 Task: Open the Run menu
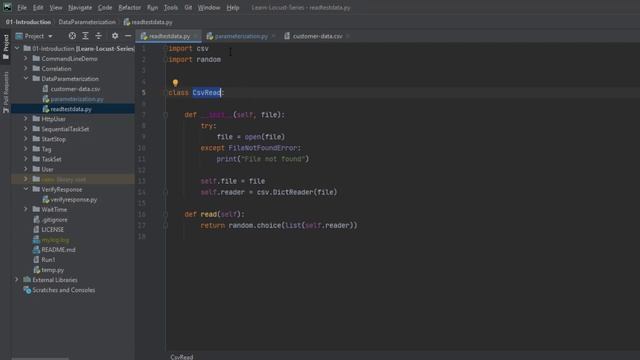point(152,8)
